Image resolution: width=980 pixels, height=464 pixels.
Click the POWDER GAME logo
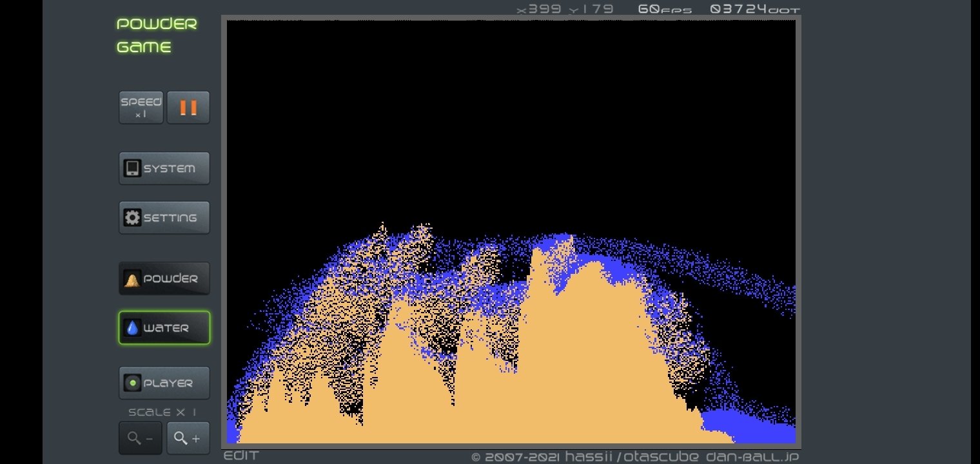[x=157, y=35]
